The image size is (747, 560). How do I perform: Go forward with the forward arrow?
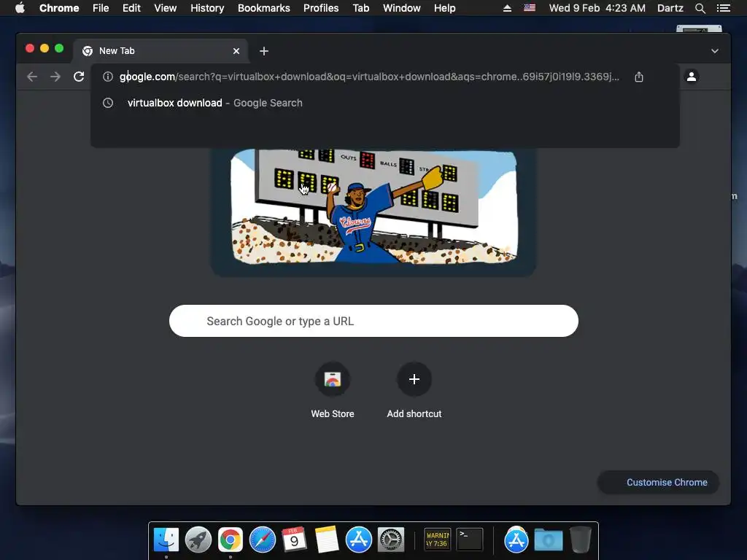pyautogui.click(x=55, y=77)
